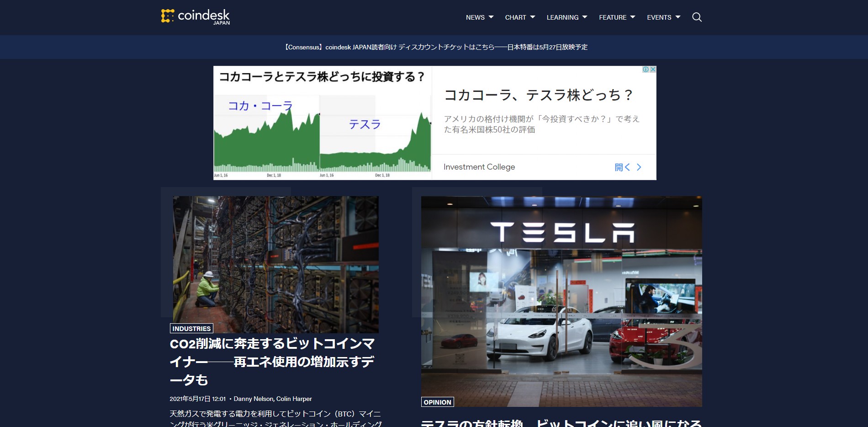Click the Tesla showroom article image
Viewport: 868px width, 427px height.
[561, 301]
